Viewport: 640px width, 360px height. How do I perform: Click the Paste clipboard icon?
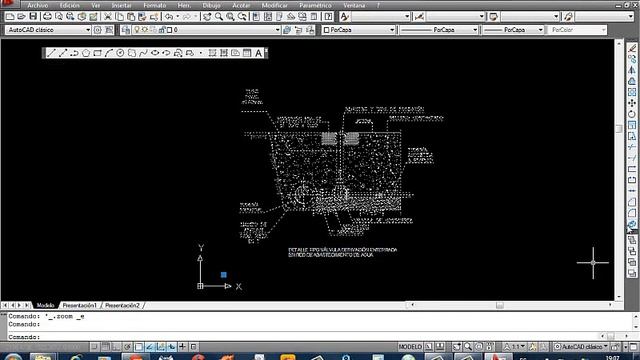click(131, 17)
